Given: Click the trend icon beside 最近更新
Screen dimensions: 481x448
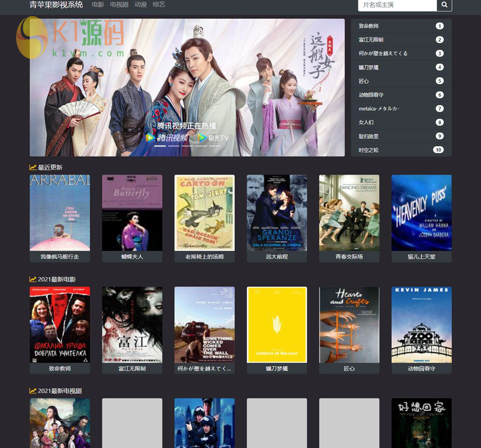Looking at the screenshot, I should point(33,168).
